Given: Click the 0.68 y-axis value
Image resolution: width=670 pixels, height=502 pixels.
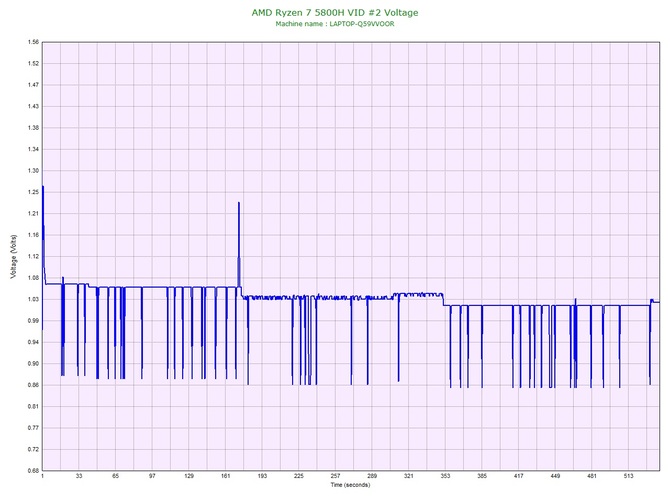Looking at the screenshot, I should click(x=33, y=471).
